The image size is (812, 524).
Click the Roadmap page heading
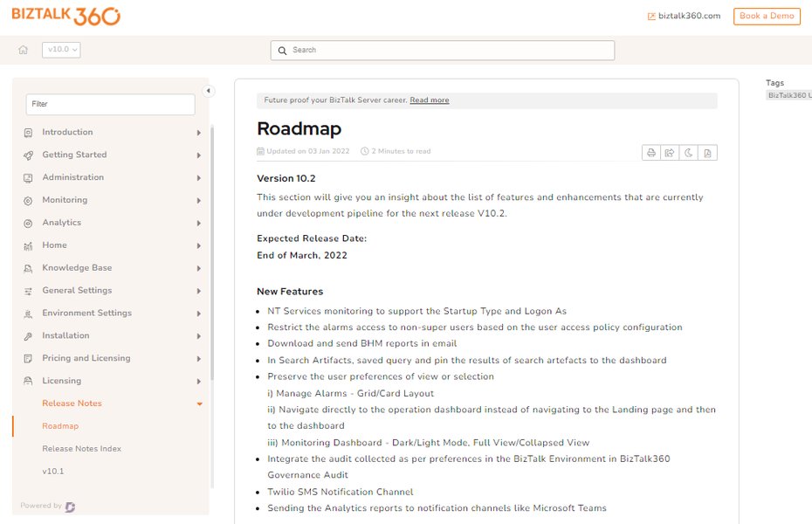coord(299,128)
